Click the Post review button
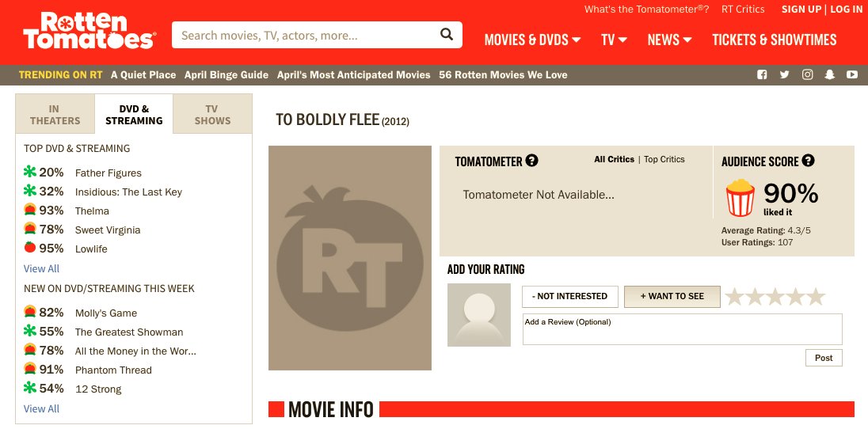 pos(824,358)
